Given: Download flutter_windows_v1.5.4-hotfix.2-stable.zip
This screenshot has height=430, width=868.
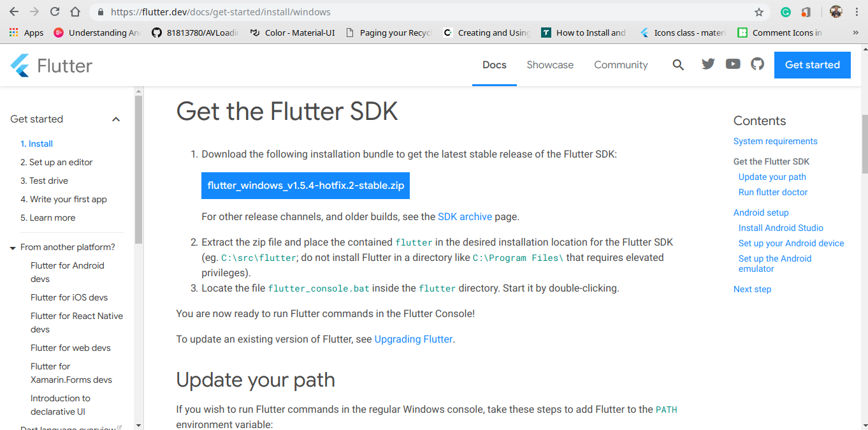Looking at the screenshot, I should click(x=305, y=186).
